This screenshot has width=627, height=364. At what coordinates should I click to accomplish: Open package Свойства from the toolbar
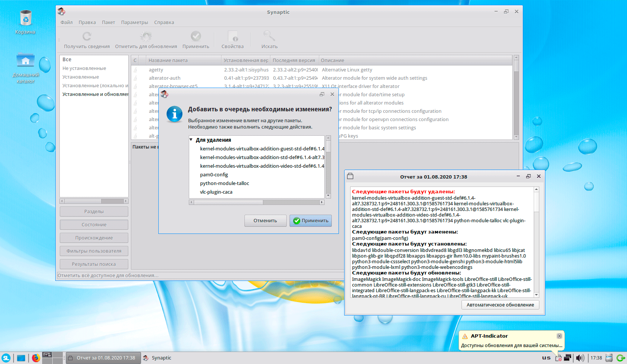(x=232, y=36)
